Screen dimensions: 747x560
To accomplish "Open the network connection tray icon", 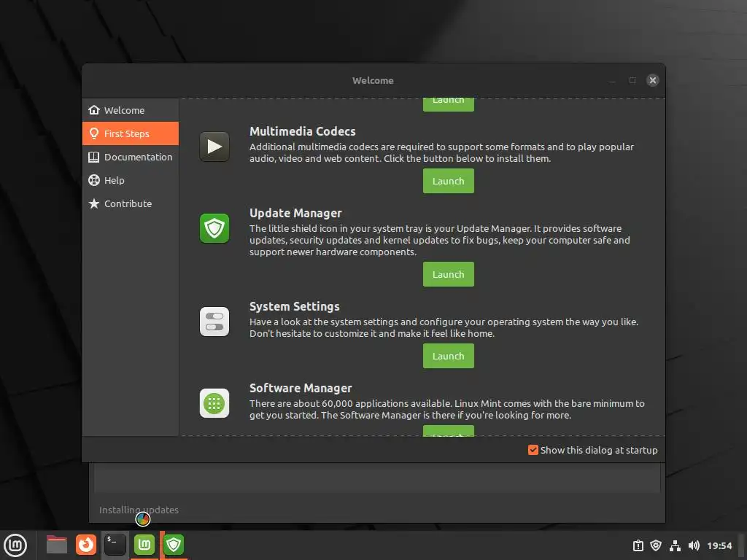I will (675, 545).
